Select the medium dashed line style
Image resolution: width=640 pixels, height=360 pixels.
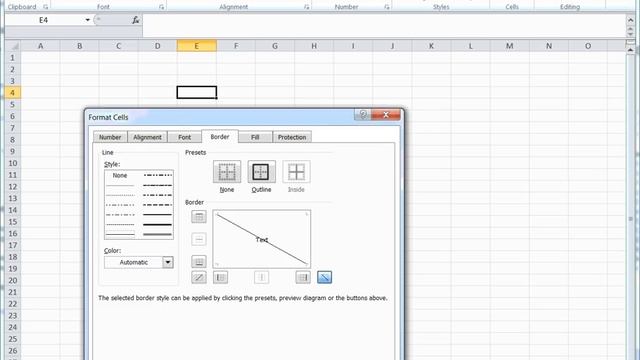(x=158, y=205)
